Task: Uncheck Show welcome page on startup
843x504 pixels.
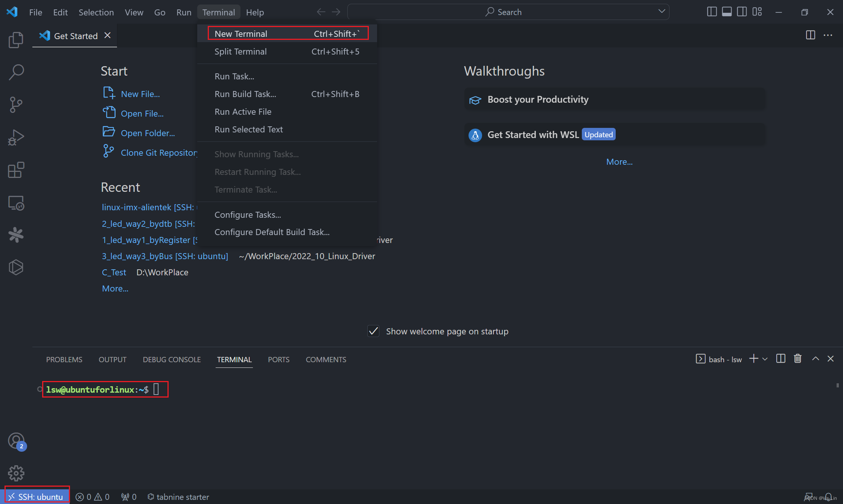Action: pos(373,331)
